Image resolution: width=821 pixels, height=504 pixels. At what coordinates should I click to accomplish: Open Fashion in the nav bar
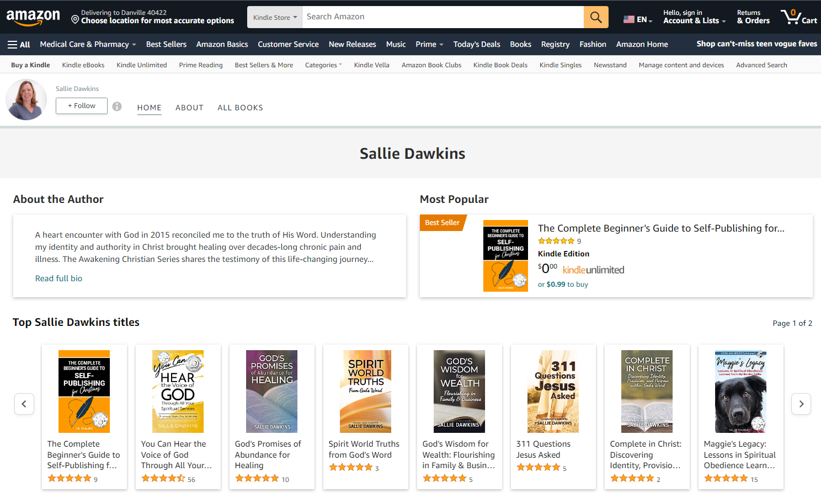pyautogui.click(x=593, y=44)
